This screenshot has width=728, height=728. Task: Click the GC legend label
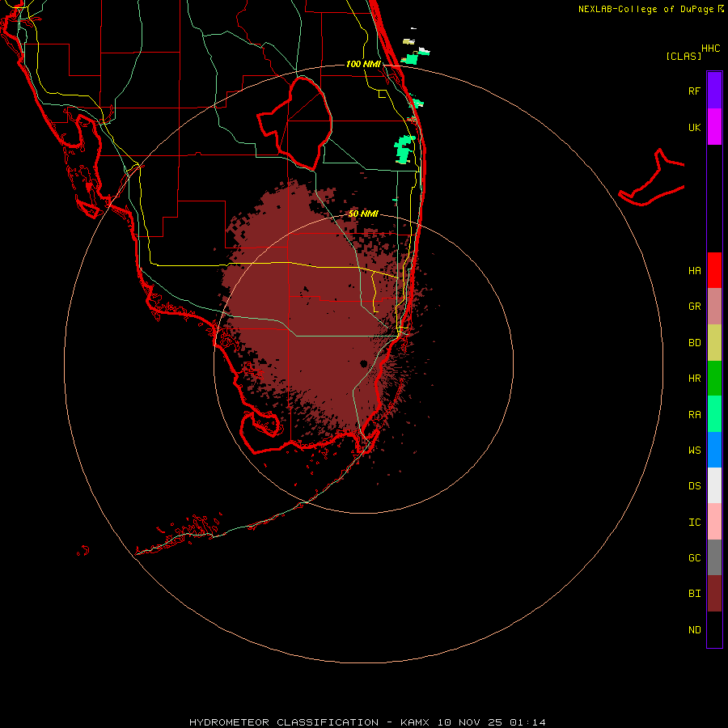click(x=694, y=558)
